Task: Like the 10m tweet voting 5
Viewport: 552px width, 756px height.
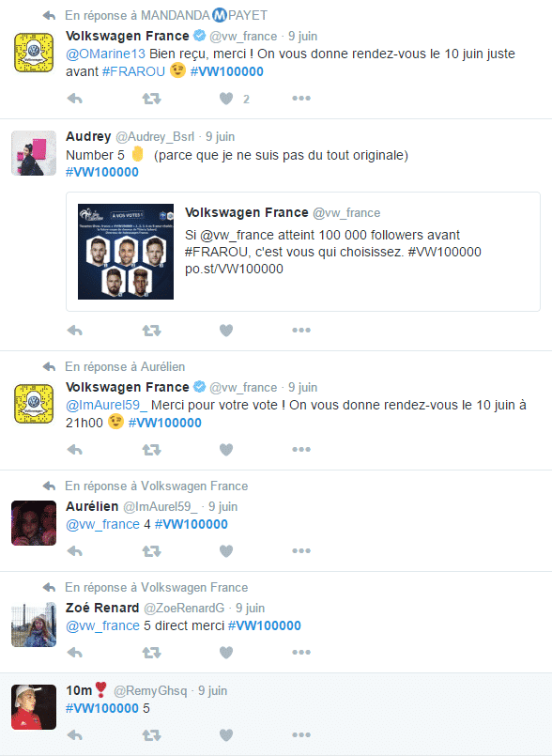Action: pyautogui.click(x=226, y=735)
